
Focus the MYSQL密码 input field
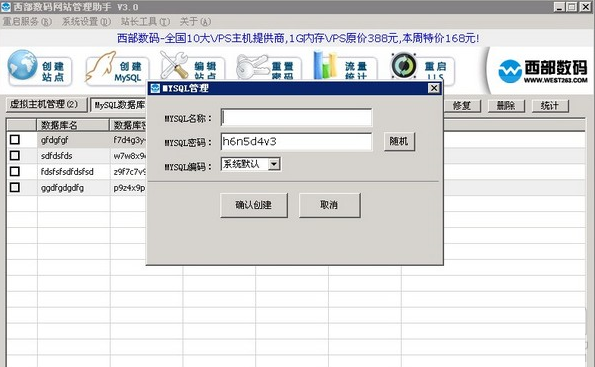tap(296, 142)
